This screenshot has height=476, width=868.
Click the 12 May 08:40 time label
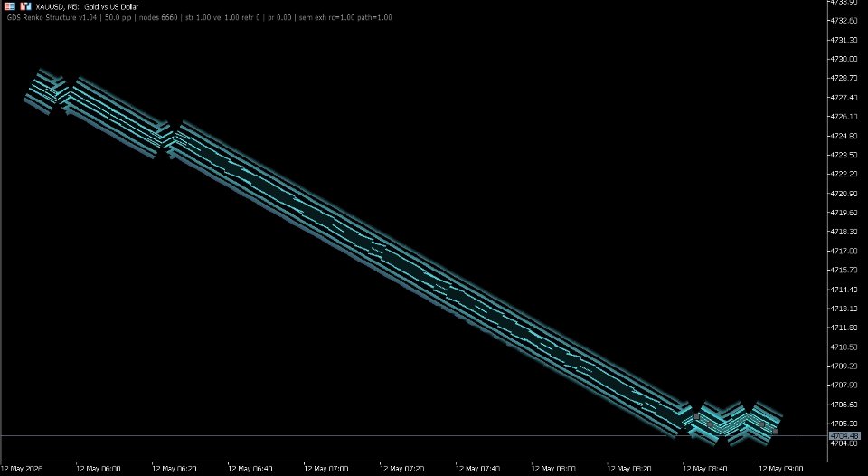(705, 469)
